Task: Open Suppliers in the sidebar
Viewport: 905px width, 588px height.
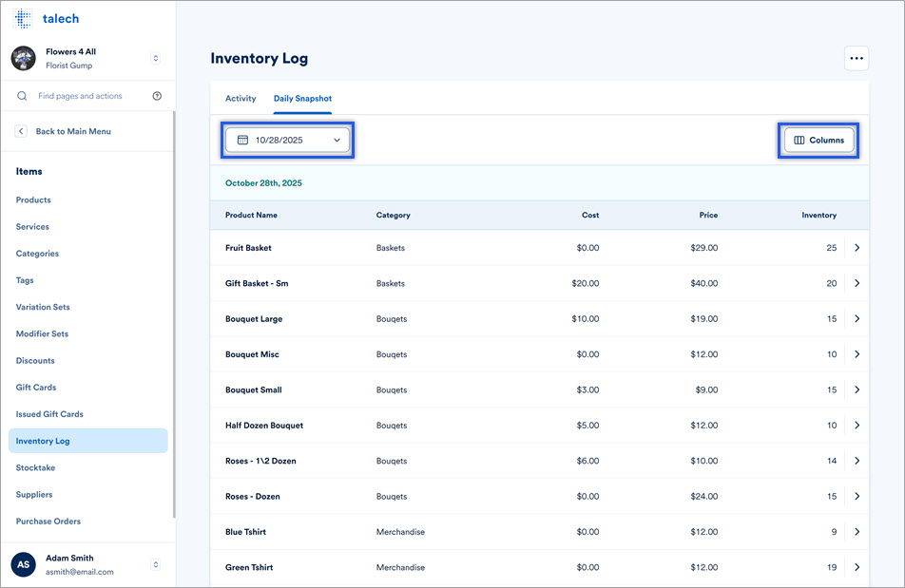Action: click(34, 495)
